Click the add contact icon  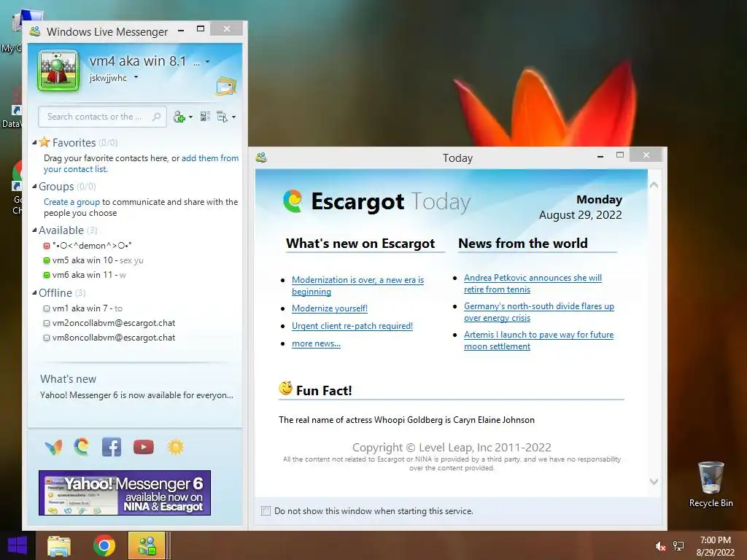coord(179,117)
